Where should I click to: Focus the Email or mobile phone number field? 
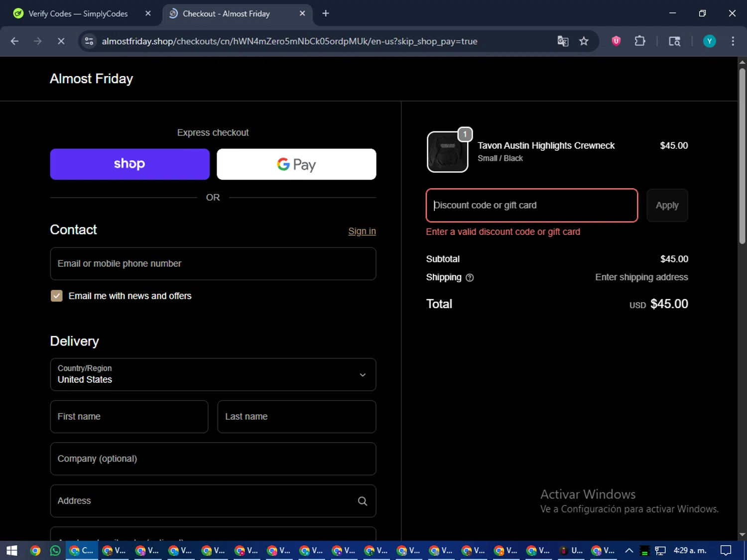click(x=213, y=264)
